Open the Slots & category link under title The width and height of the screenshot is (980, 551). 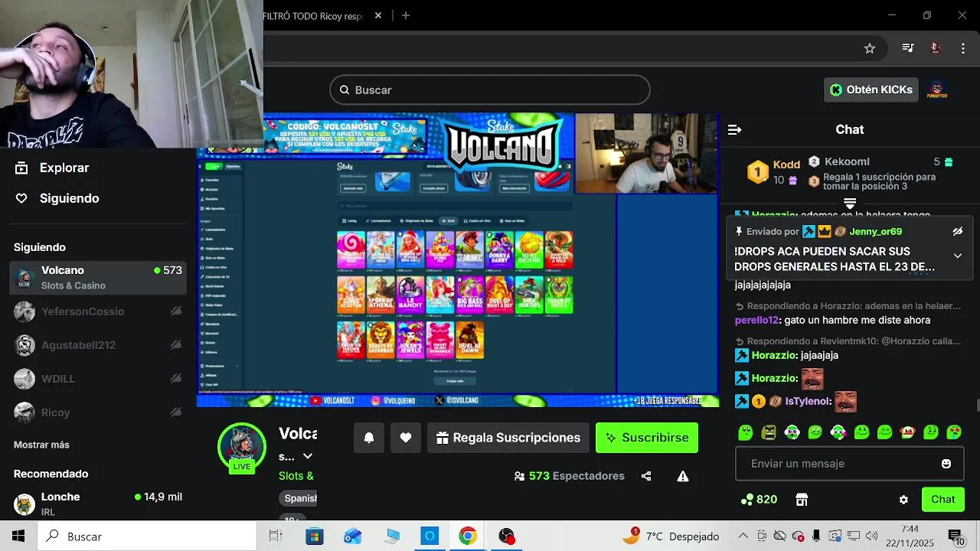click(x=296, y=476)
